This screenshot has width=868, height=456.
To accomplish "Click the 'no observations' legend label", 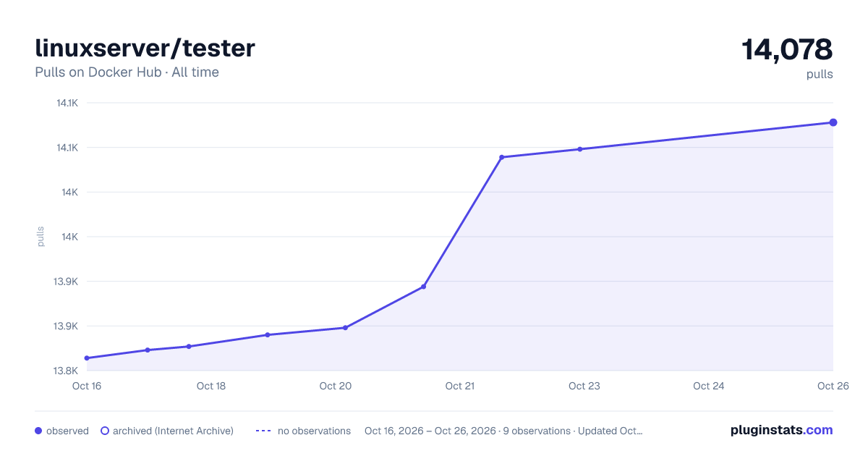I will click(x=314, y=431).
